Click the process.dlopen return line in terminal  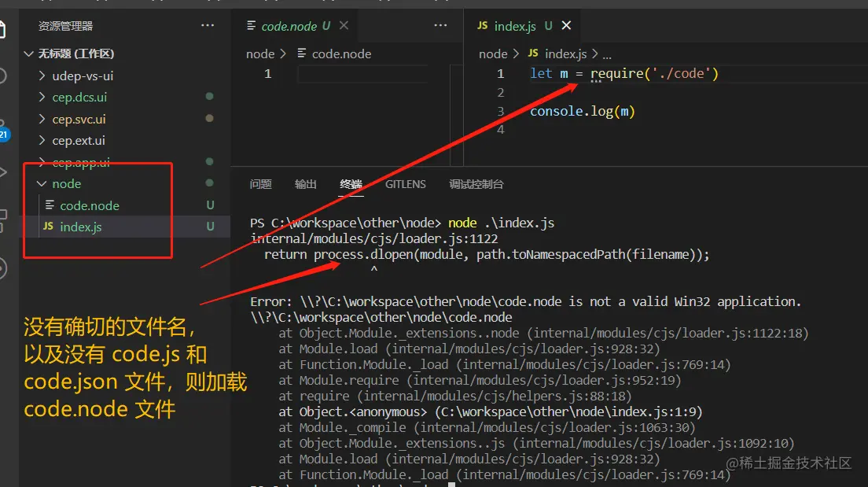tap(487, 255)
